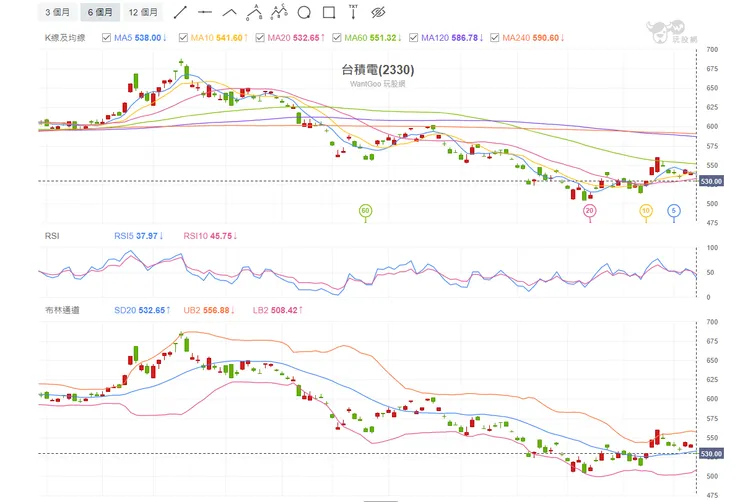The image size is (740, 502).
Task: Click the SD20 532.65 value
Action: 142,310
